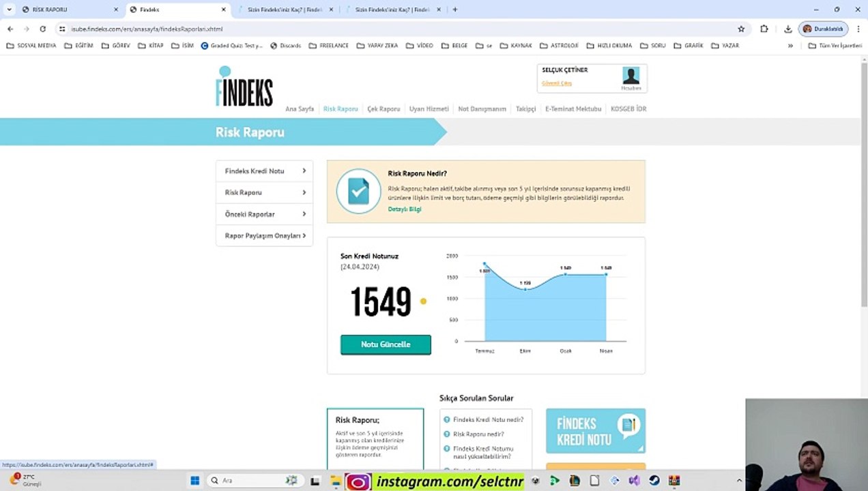This screenshot has width=868, height=491.
Task: Open KOSGEB İDR navigation item
Action: coord(628,109)
